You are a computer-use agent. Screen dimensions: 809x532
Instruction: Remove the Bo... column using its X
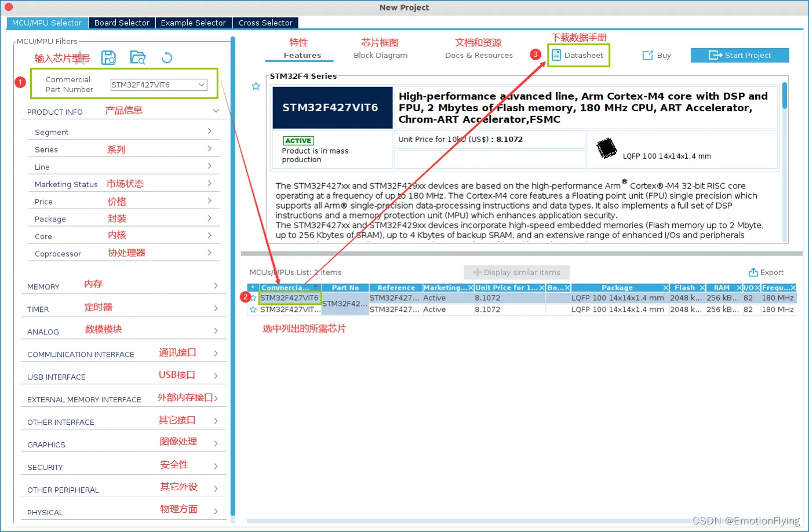tap(567, 287)
